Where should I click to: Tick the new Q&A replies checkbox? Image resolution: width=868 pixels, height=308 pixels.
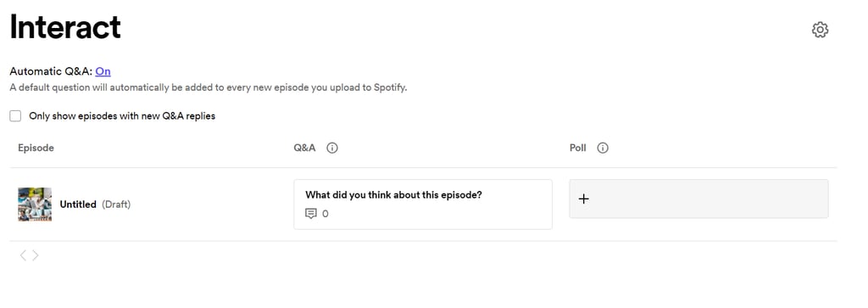point(15,115)
